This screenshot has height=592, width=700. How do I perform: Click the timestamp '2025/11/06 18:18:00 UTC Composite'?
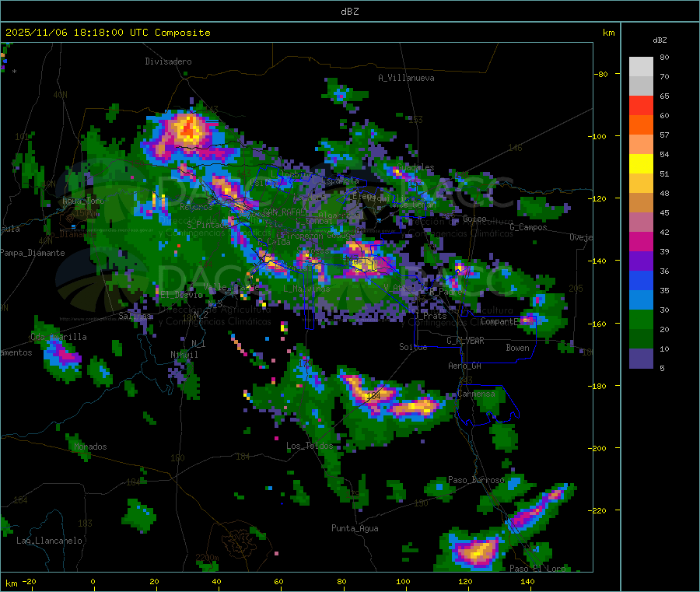coord(107,33)
